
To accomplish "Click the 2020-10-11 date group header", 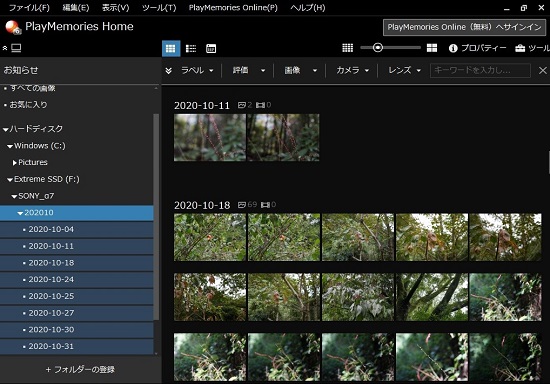I will [202, 106].
